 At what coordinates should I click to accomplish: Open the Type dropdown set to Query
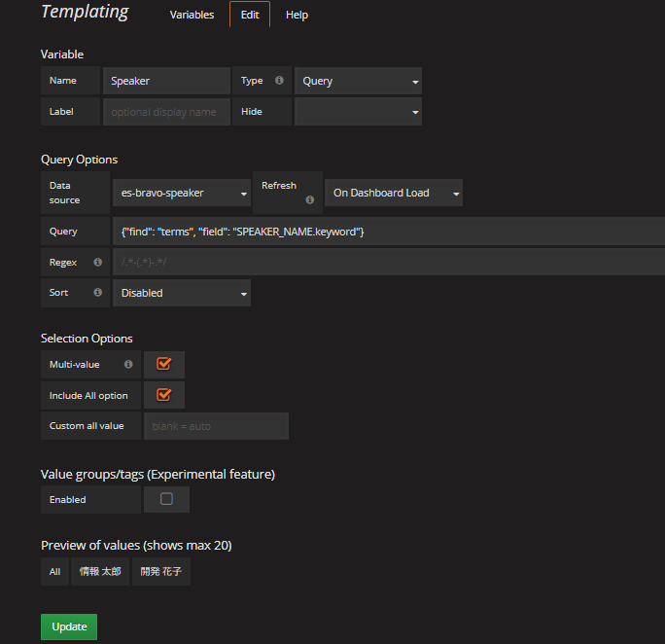click(x=358, y=82)
